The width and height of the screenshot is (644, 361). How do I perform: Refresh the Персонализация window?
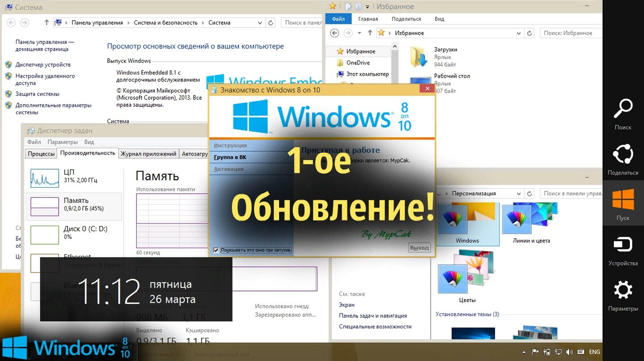529,193
